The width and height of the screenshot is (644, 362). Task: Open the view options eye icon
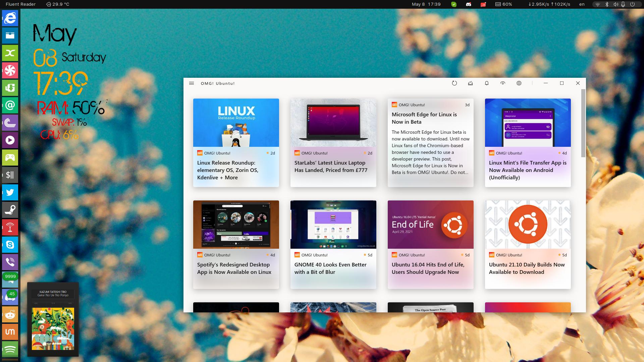coord(503,83)
